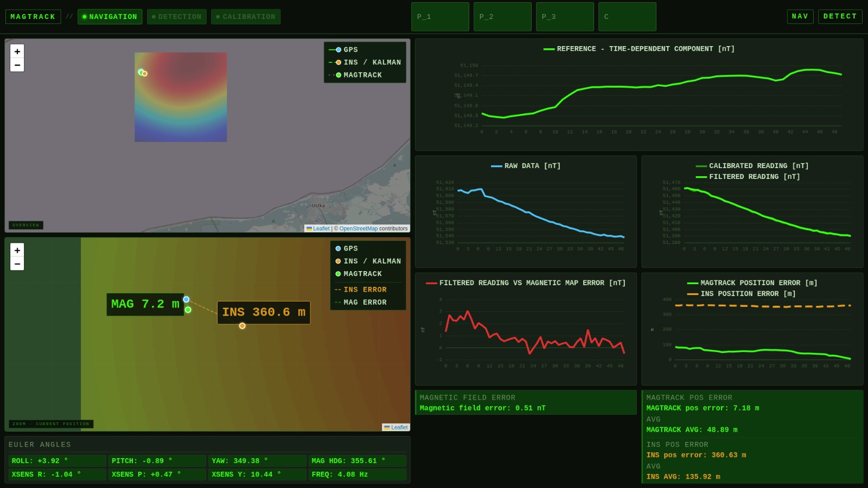Image resolution: width=868 pixels, height=488 pixels.
Task: Click the MAG HDG 355.61 value
Action: [357, 461]
